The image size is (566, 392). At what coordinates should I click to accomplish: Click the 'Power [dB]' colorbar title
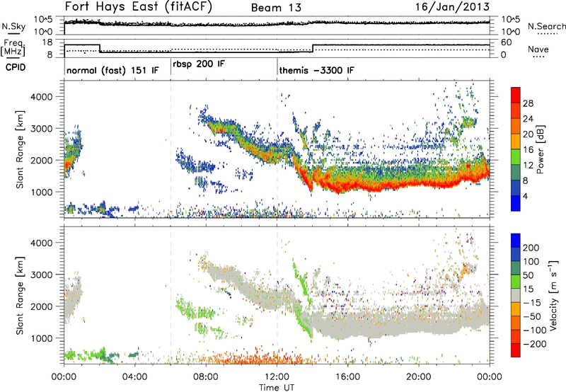click(x=541, y=149)
